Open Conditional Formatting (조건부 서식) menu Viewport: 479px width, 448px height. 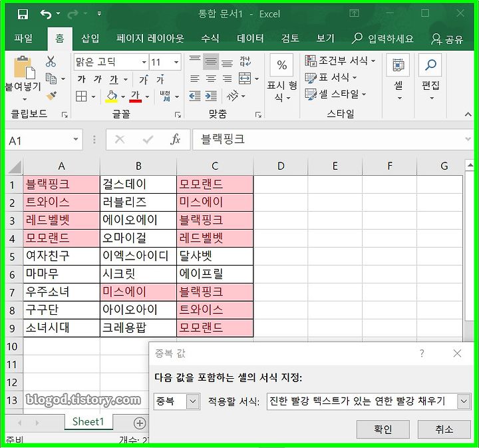tap(340, 61)
